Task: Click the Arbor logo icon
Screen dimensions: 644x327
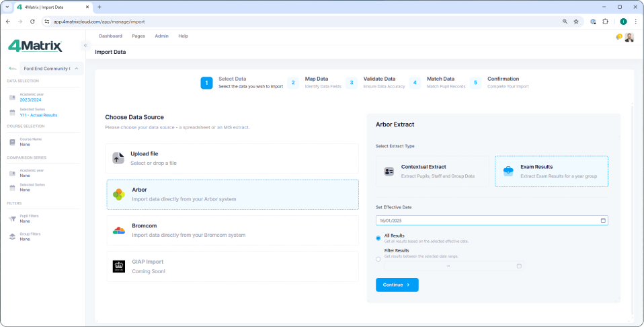Action: click(x=118, y=194)
